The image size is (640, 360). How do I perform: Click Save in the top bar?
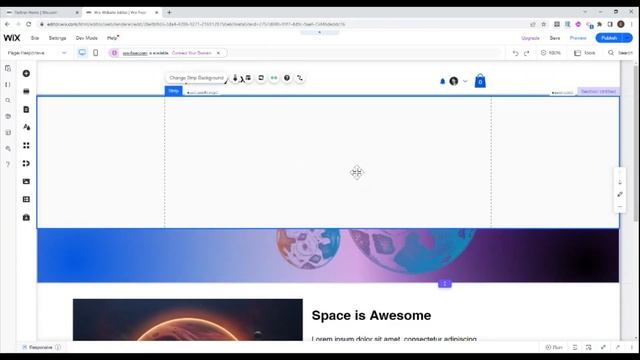555,38
